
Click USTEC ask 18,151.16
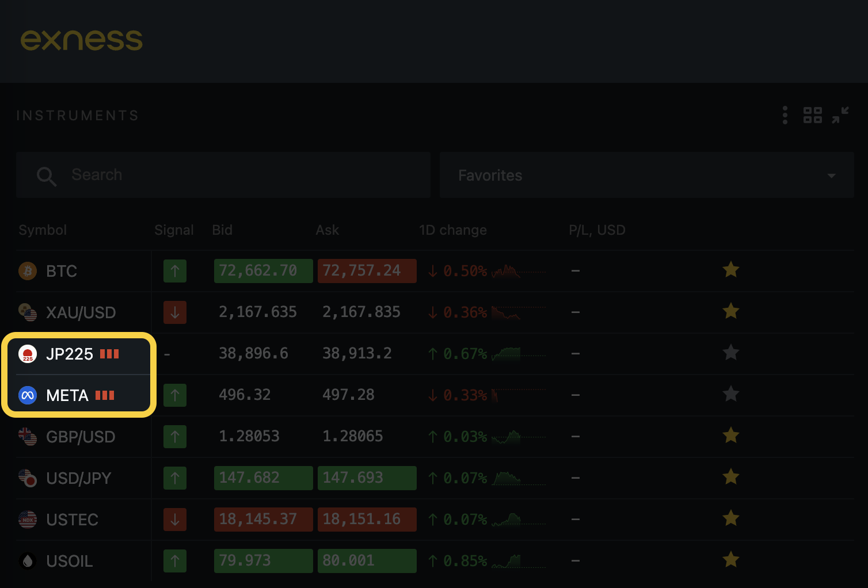point(367,519)
